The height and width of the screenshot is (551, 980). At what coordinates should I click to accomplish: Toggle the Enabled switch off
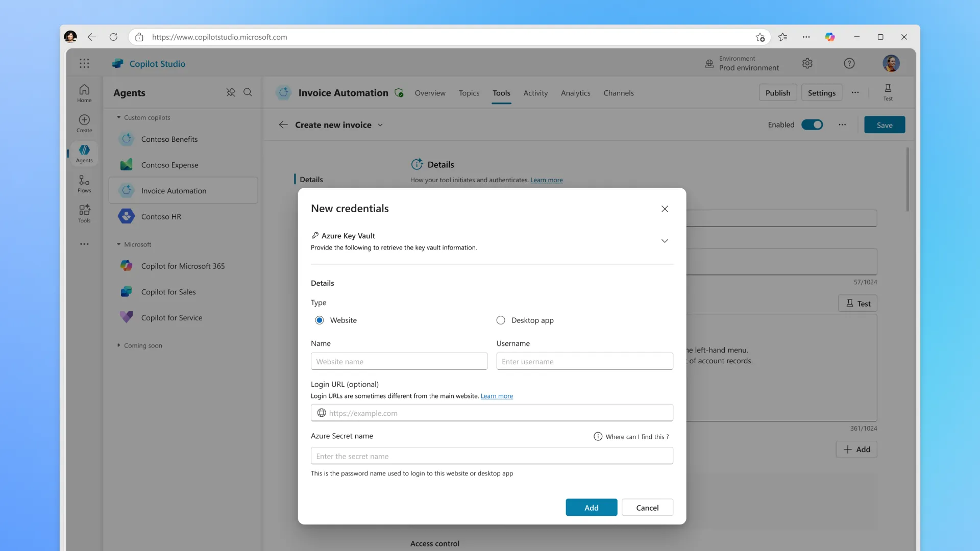[x=812, y=124]
